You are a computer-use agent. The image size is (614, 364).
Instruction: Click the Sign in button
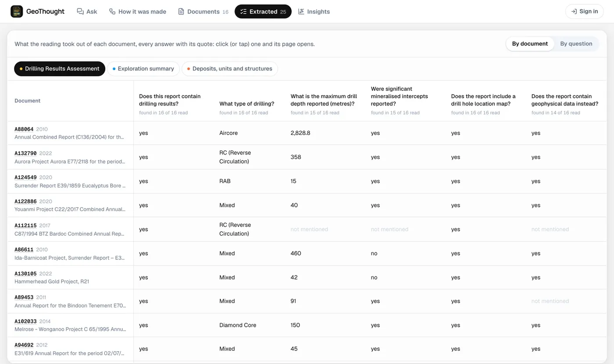point(585,11)
